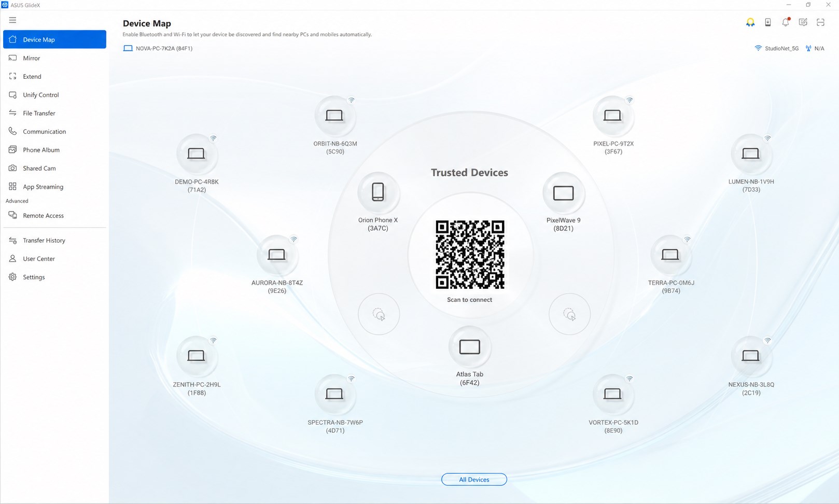
Task: Select the PIXEL-PC-9T2X laptop
Action: click(613, 116)
